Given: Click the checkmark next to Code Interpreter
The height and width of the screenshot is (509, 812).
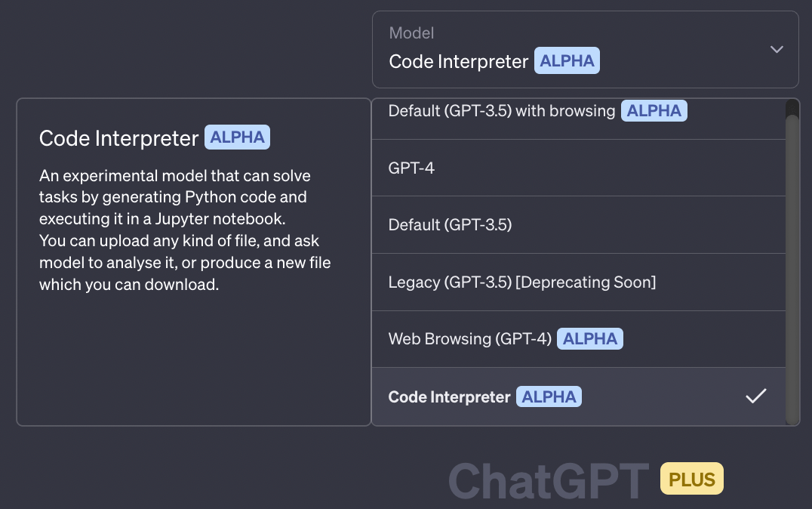Looking at the screenshot, I should [755, 395].
